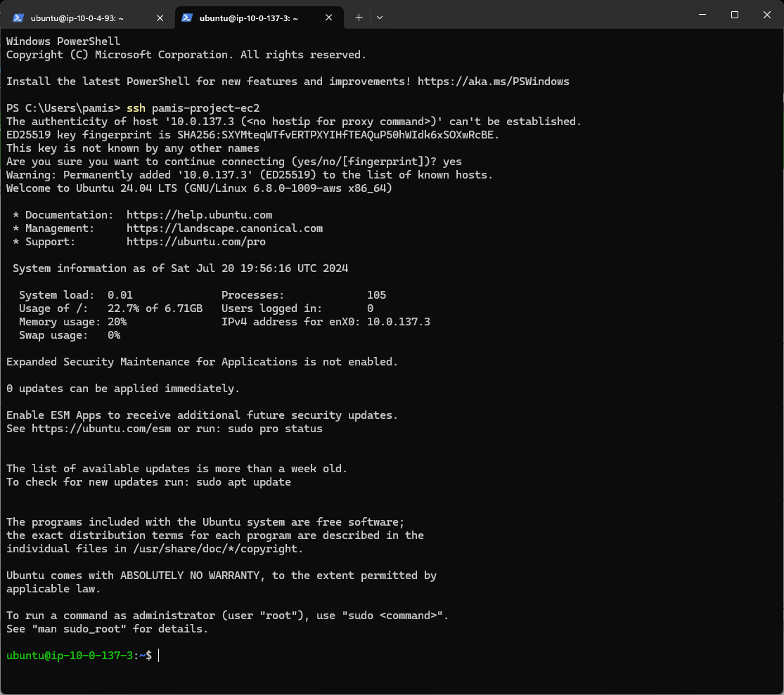784x695 pixels.
Task: Click the 'This key is not known' line
Action: click(x=132, y=148)
